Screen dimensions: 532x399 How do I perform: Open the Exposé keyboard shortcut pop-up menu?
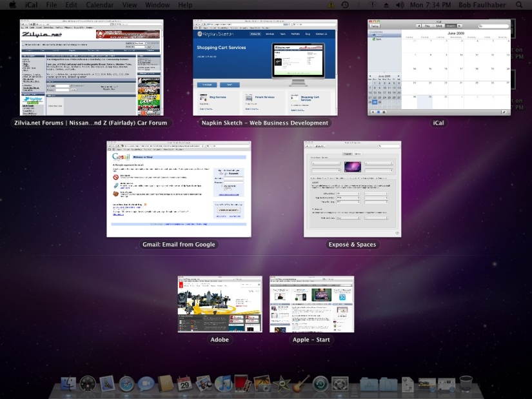click(348, 194)
